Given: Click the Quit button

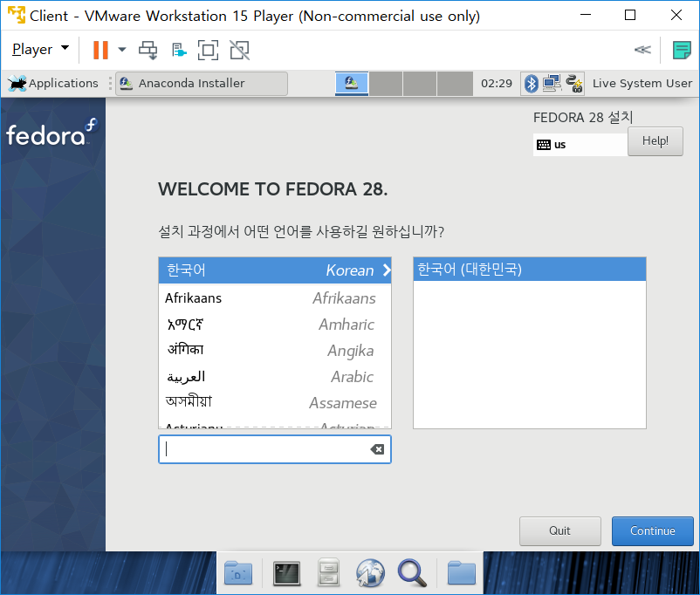Looking at the screenshot, I should point(559,530).
